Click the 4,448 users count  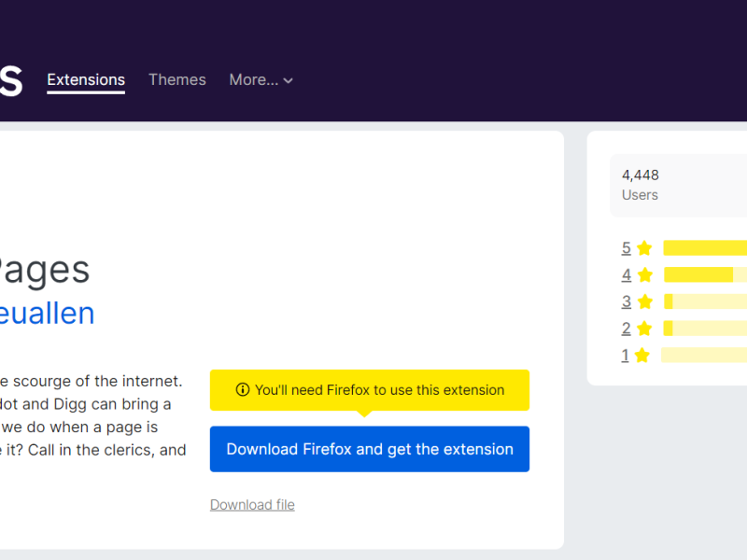click(641, 175)
